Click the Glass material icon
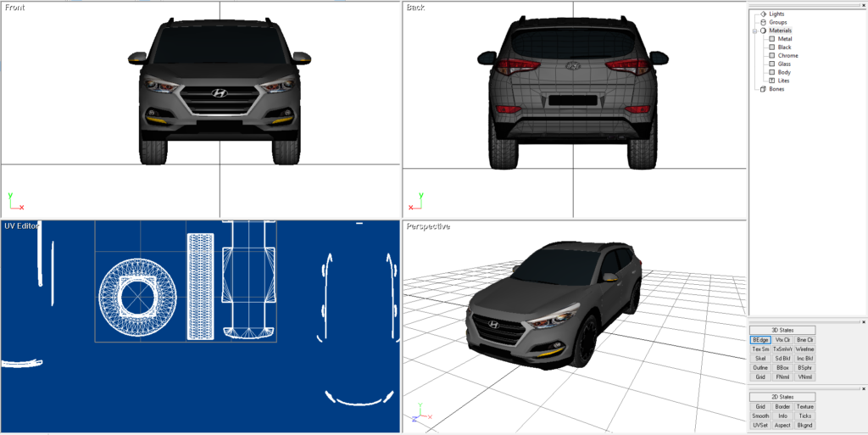 [771, 64]
